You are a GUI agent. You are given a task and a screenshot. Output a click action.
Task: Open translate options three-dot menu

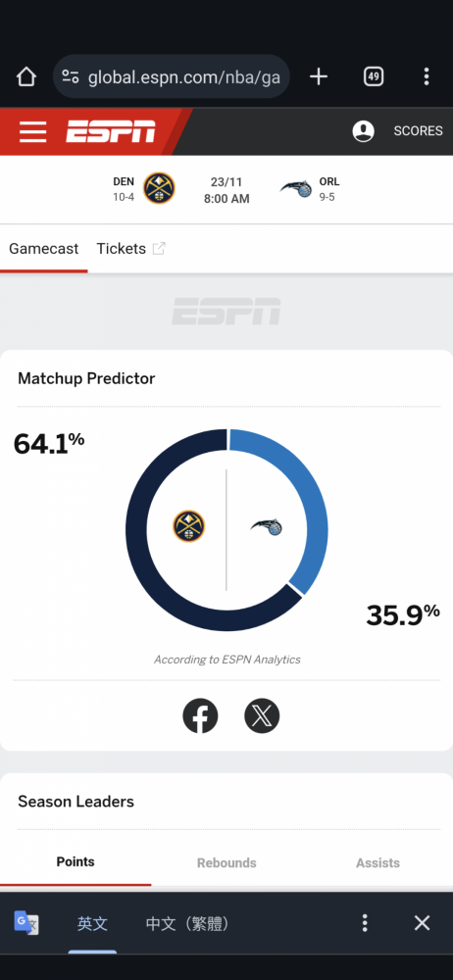point(365,923)
